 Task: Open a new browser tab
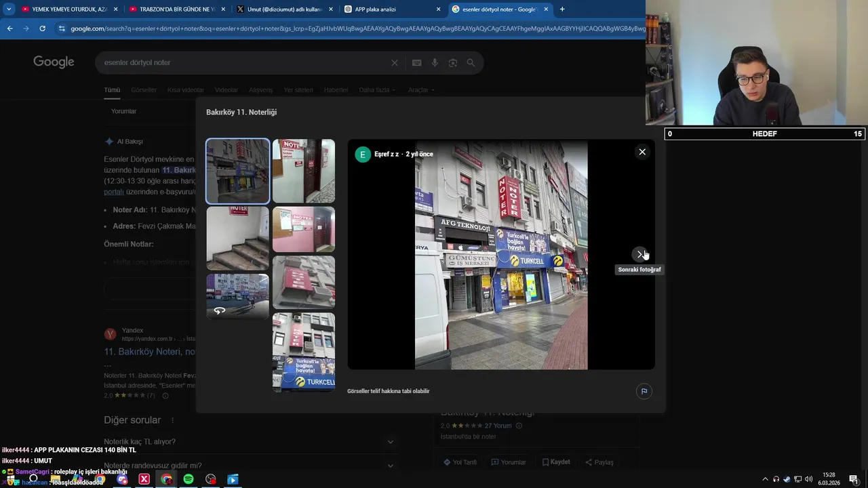562,9
